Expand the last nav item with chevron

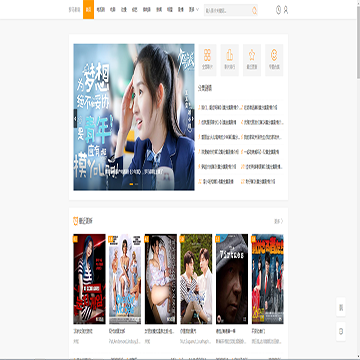193,10
